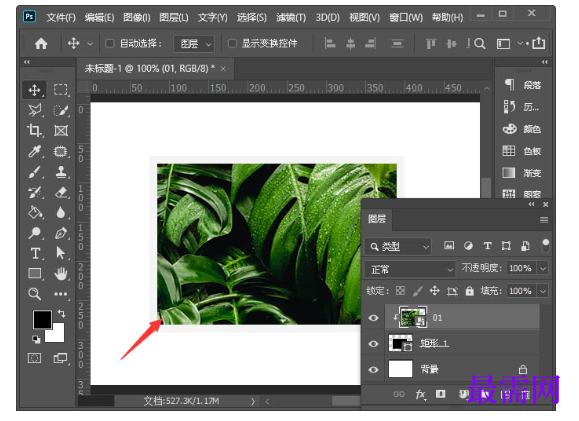The height and width of the screenshot is (421, 579).
Task: Select the Clone Stamp tool
Action: click(x=61, y=172)
